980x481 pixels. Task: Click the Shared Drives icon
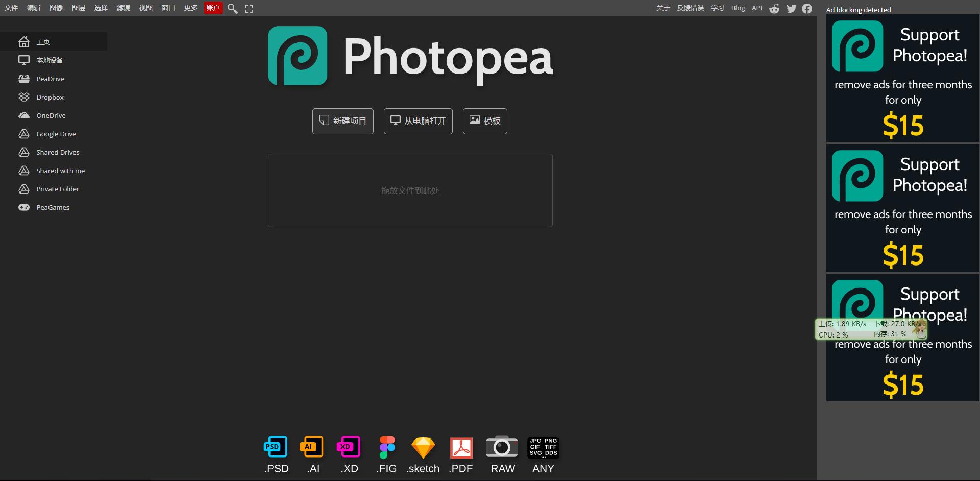point(23,152)
